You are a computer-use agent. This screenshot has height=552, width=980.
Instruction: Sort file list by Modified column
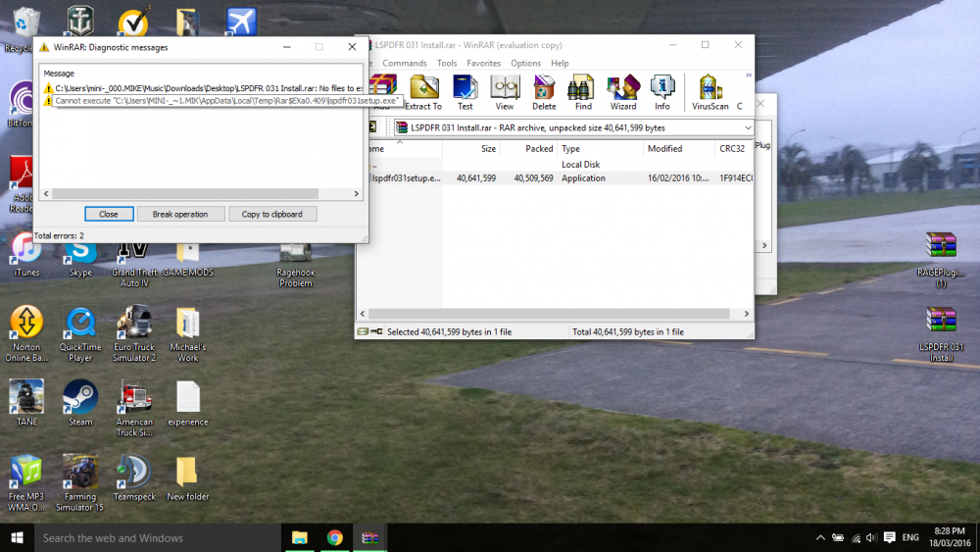click(679, 149)
